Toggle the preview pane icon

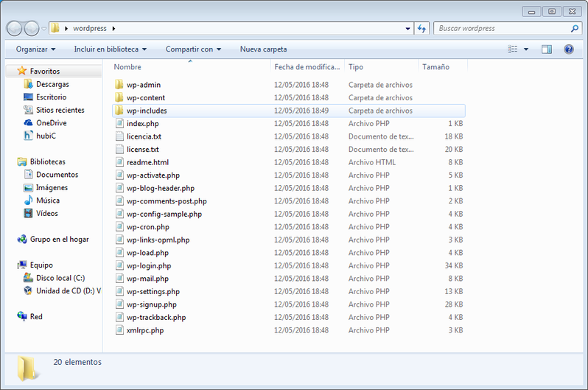pos(547,49)
